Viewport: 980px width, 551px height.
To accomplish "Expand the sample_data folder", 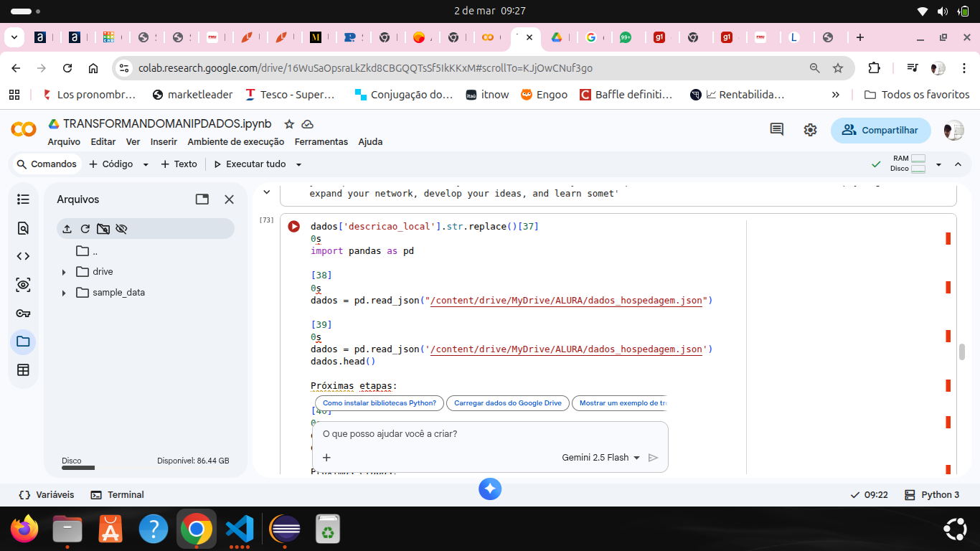I will pyautogui.click(x=64, y=293).
